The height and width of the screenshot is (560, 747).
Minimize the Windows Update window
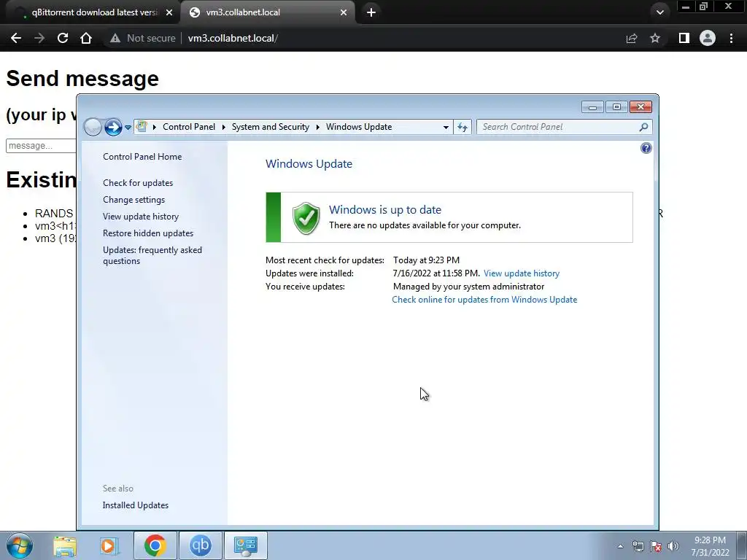pyautogui.click(x=592, y=107)
